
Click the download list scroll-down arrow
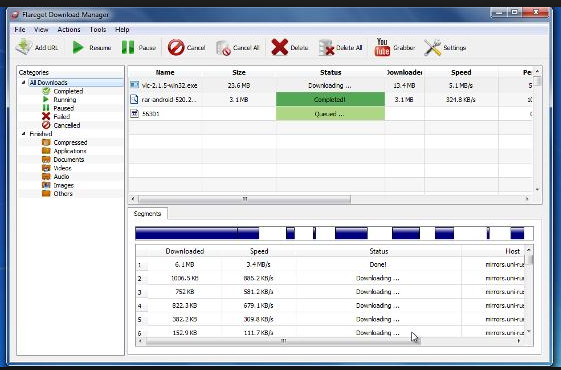(x=537, y=189)
